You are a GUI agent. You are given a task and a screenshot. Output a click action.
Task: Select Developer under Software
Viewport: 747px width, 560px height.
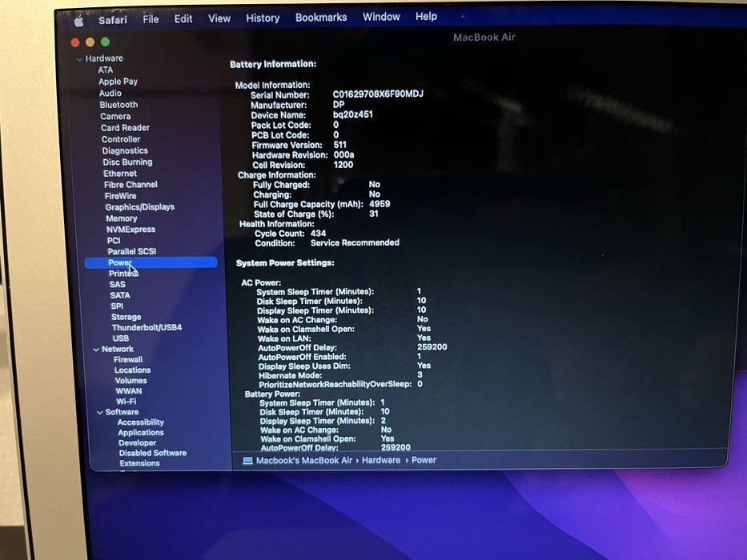click(137, 442)
